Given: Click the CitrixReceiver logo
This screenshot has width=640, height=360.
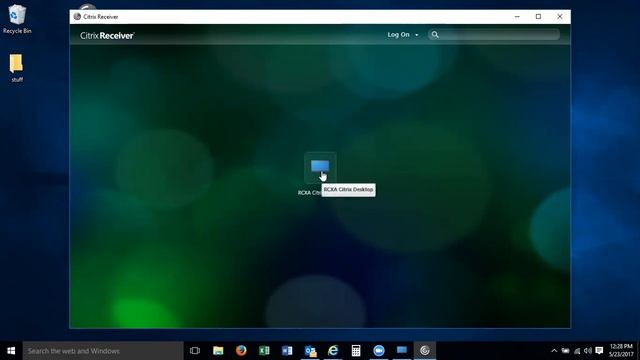Looking at the screenshot, I should point(107,36).
